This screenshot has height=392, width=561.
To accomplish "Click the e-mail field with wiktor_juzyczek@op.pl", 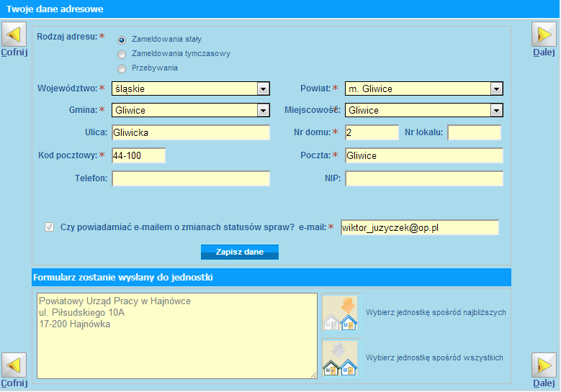I will tap(420, 227).
